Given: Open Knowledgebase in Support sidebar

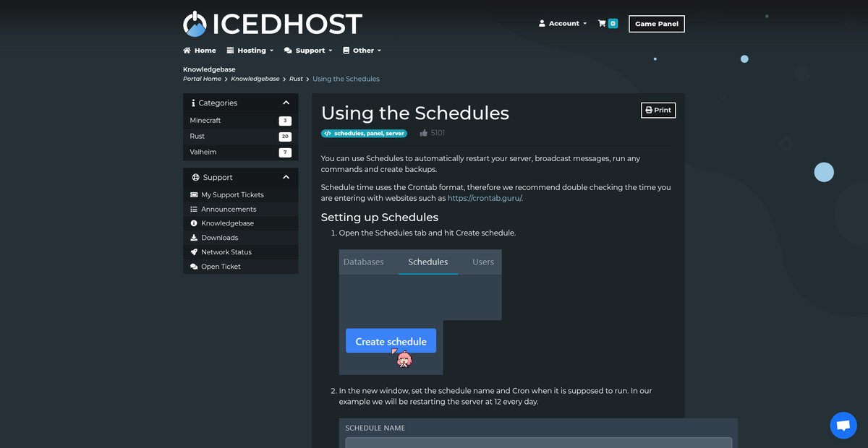Looking at the screenshot, I should click(240, 223).
